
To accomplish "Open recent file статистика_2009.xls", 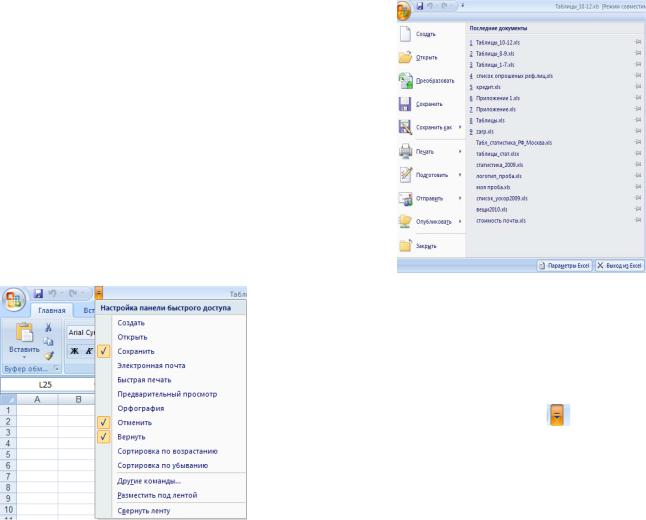I will (x=499, y=165).
